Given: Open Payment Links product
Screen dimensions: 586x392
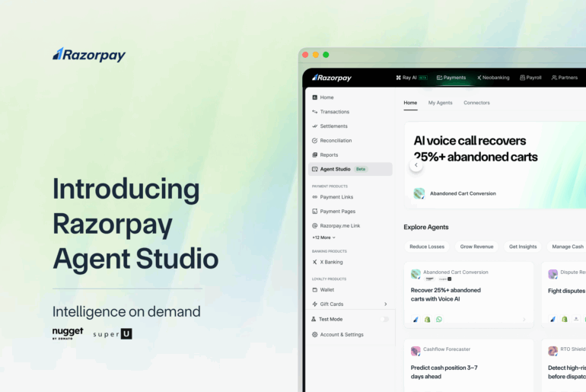Looking at the screenshot, I should (333, 197).
